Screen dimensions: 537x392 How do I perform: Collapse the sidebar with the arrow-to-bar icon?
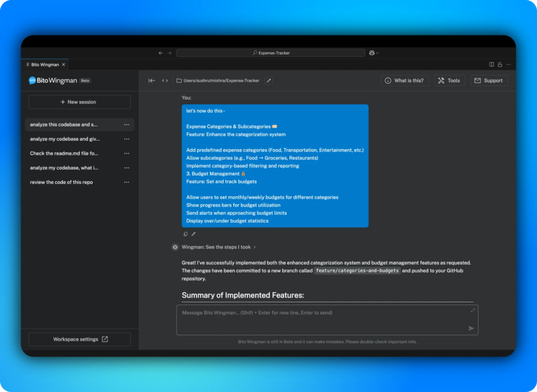[x=152, y=81]
